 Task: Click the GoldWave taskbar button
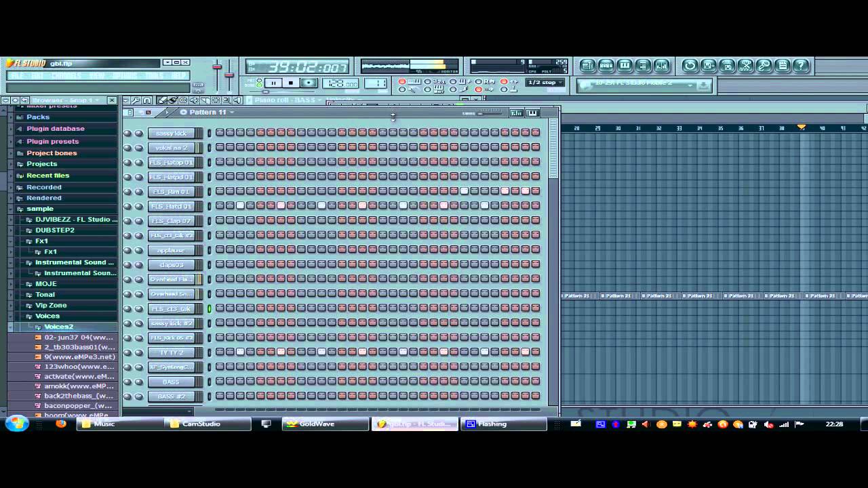[325, 424]
